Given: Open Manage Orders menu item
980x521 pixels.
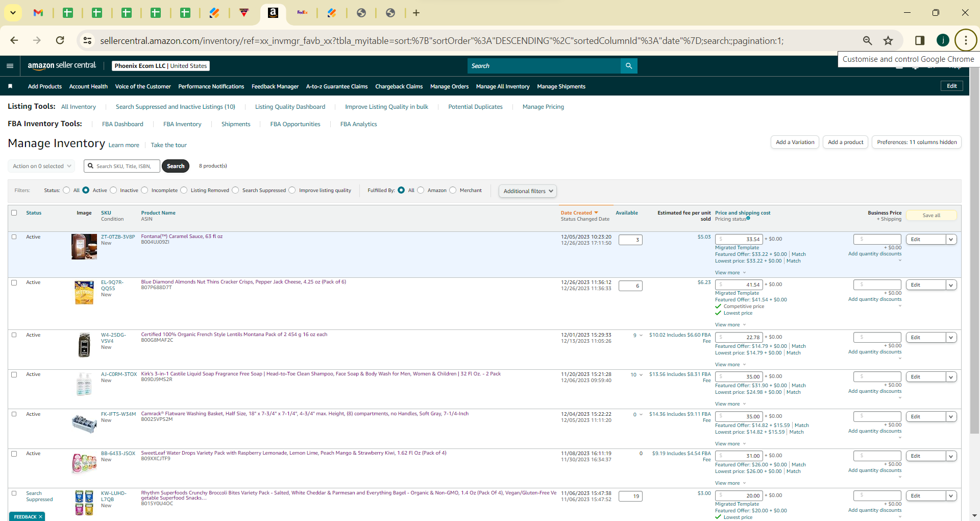Looking at the screenshot, I should pyautogui.click(x=449, y=86).
